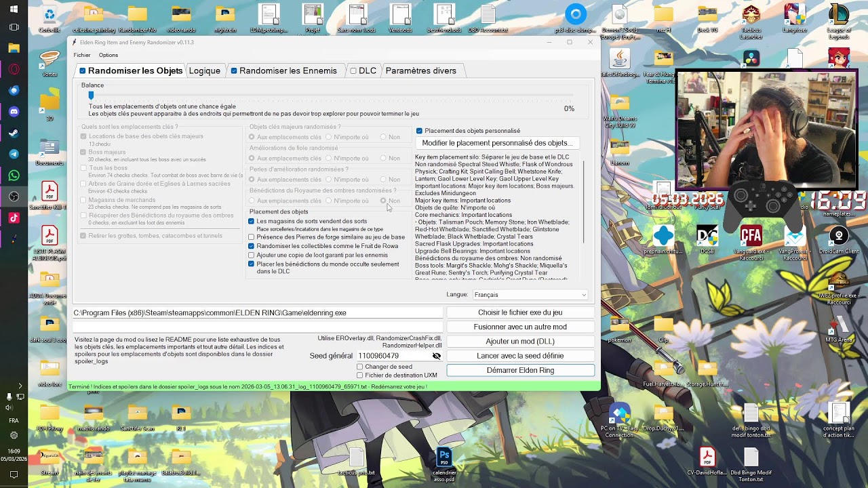Viewport: 868px width, 488px height.
Task: Enable Ajouter une copie de loot garanti
Action: 252,255
